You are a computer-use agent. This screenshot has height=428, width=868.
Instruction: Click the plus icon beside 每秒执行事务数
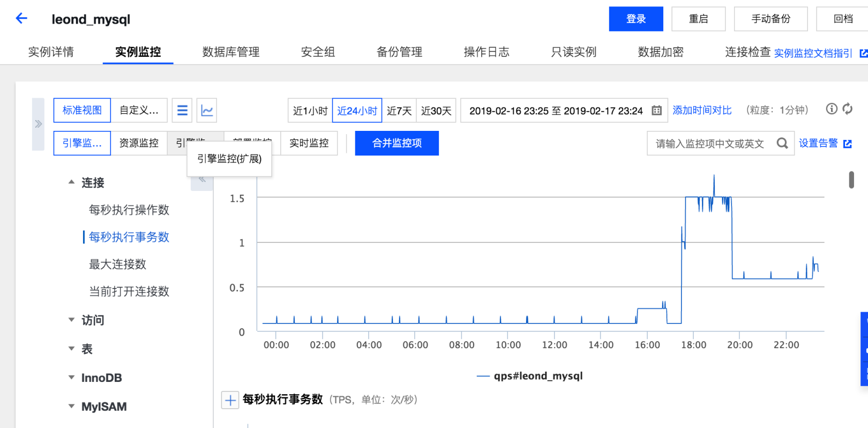coord(230,400)
